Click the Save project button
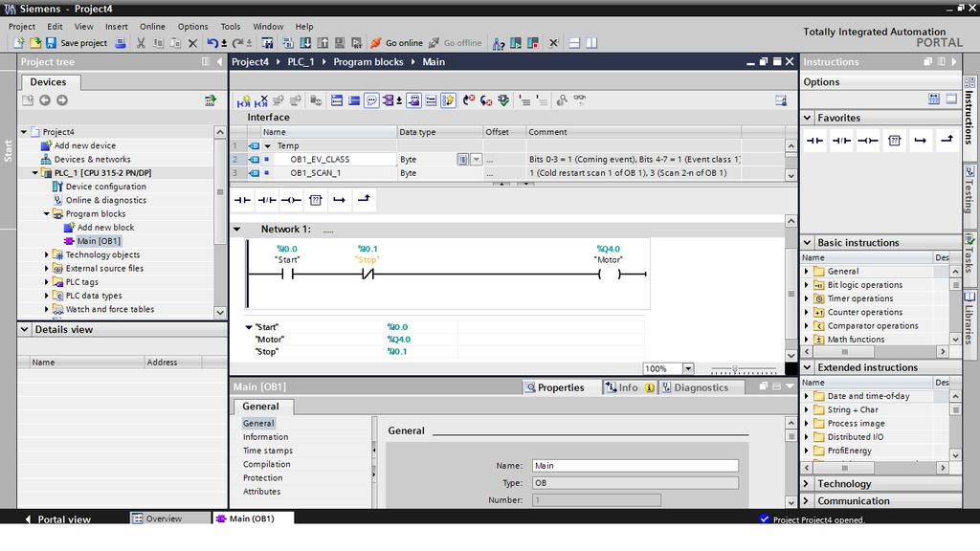Viewport: 980px width, 551px height. coord(77,43)
